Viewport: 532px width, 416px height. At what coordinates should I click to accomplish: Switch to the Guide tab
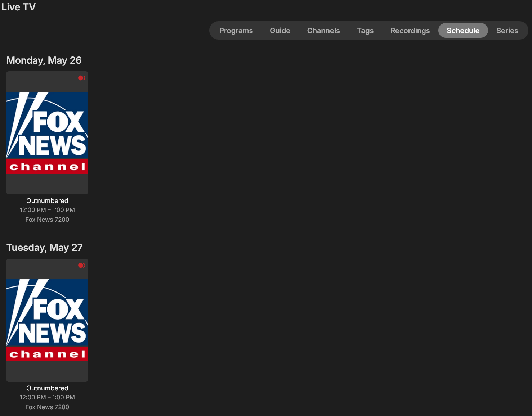click(x=280, y=31)
